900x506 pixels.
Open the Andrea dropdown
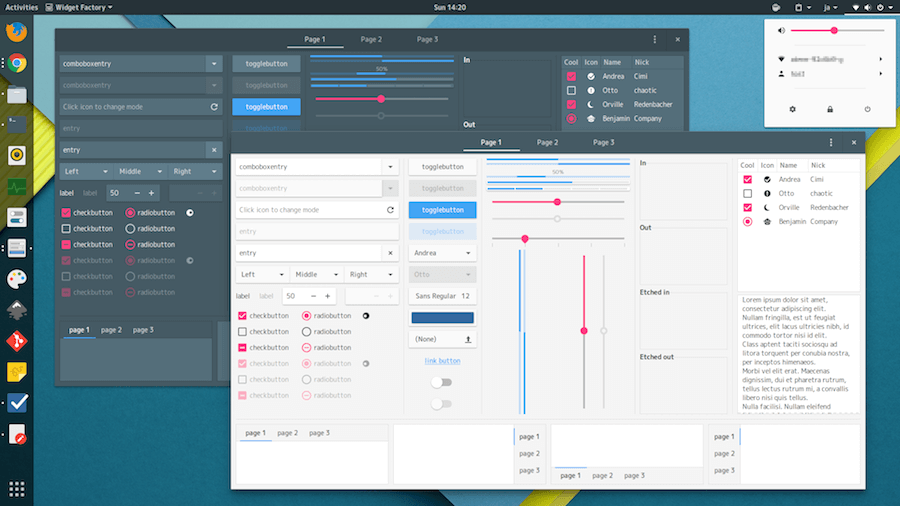coord(443,253)
